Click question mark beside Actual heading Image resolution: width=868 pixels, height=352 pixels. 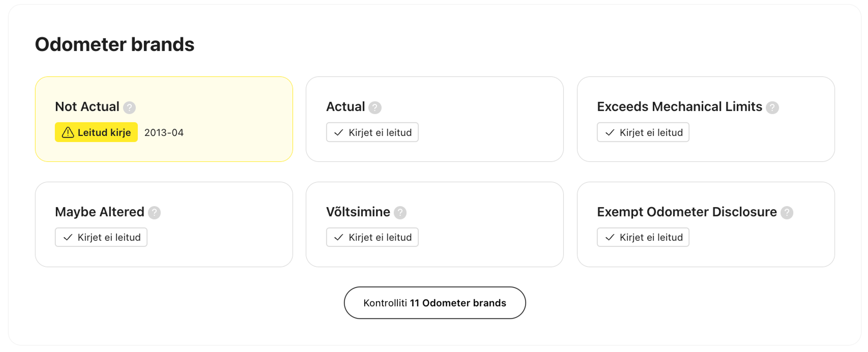pos(375,108)
